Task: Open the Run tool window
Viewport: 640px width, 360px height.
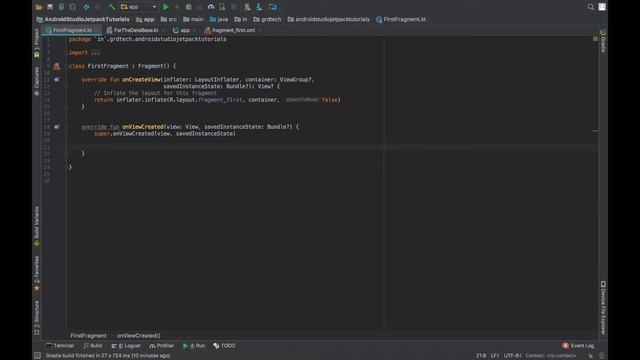Action: click(194, 346)
